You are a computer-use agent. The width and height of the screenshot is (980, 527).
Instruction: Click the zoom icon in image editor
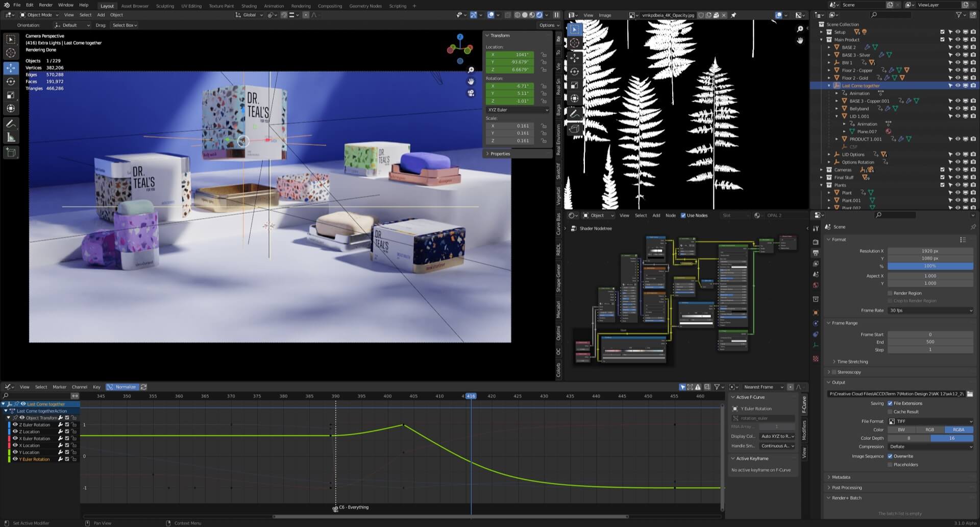click(x=800, y=29)
